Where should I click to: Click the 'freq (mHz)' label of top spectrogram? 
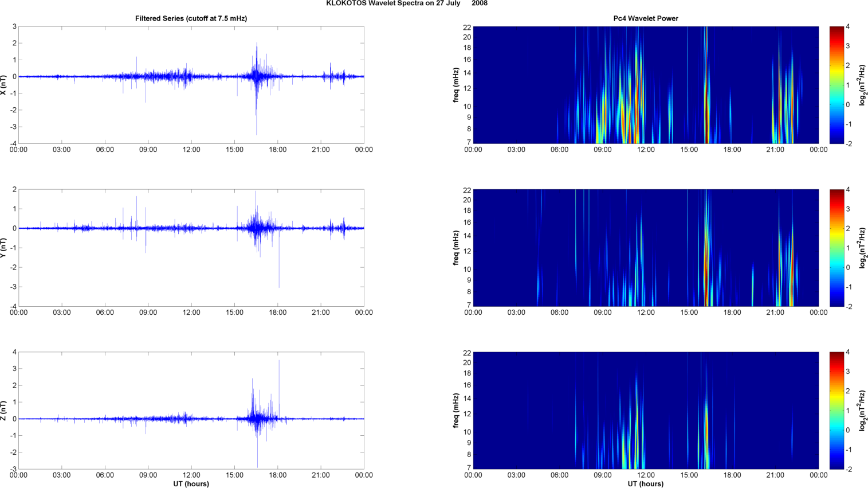[x=456, y=85]
